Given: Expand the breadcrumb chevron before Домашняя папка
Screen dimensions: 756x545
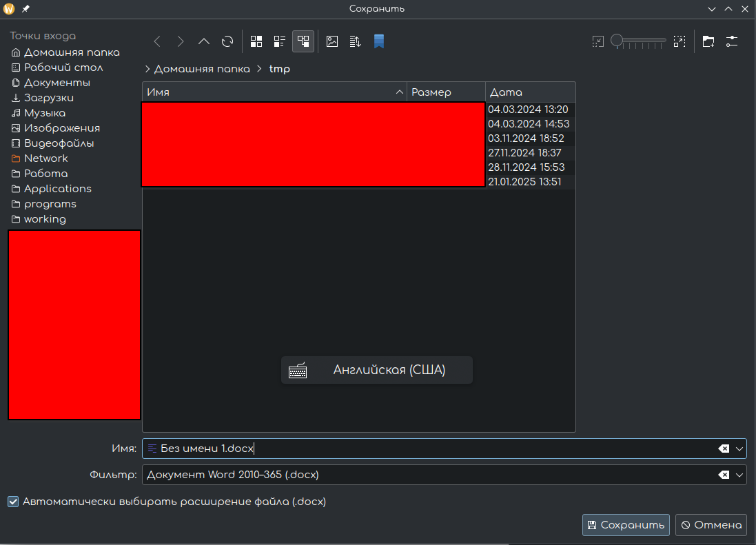Looking at the screenshot, I should tap(147, 69).
